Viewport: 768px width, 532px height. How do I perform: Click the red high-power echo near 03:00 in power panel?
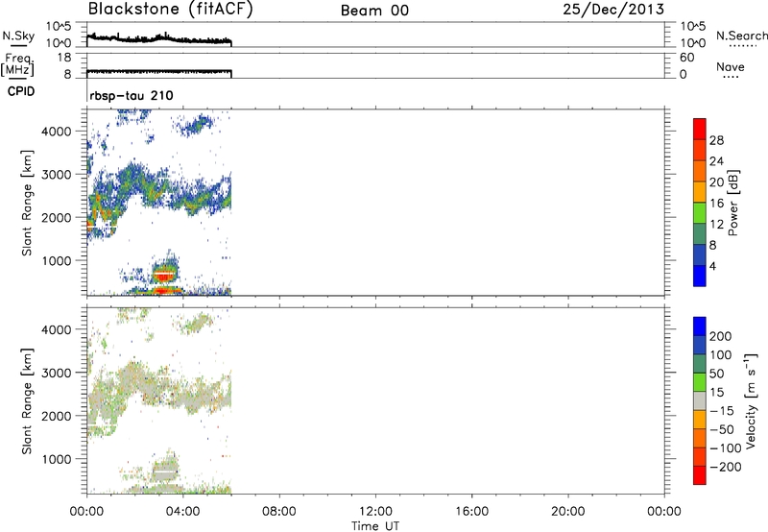(x=163, y=276)
